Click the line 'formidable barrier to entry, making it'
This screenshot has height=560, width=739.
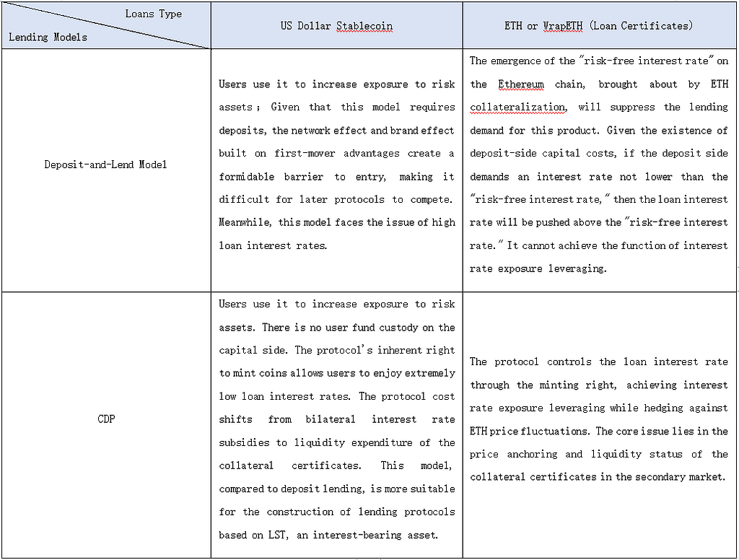(x=336, y=177)
